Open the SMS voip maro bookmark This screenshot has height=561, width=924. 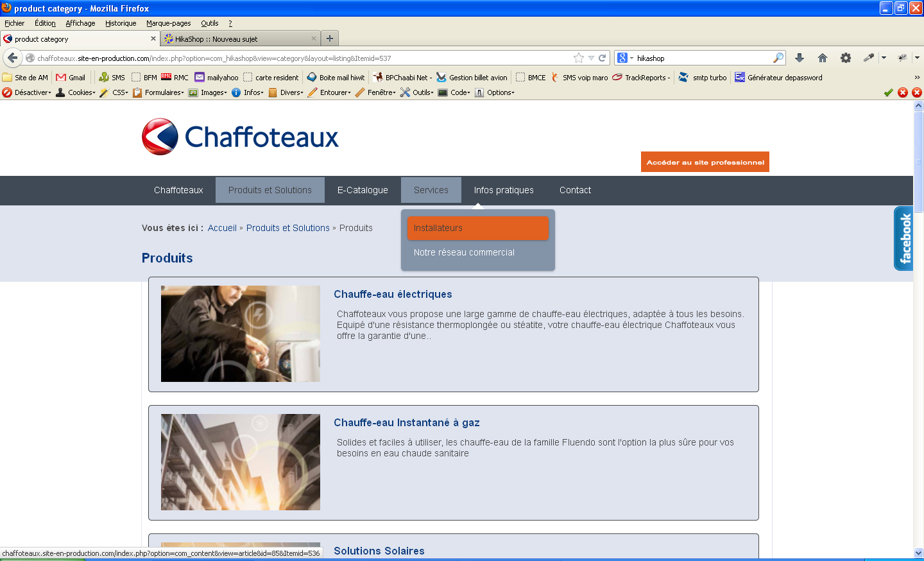579,77
